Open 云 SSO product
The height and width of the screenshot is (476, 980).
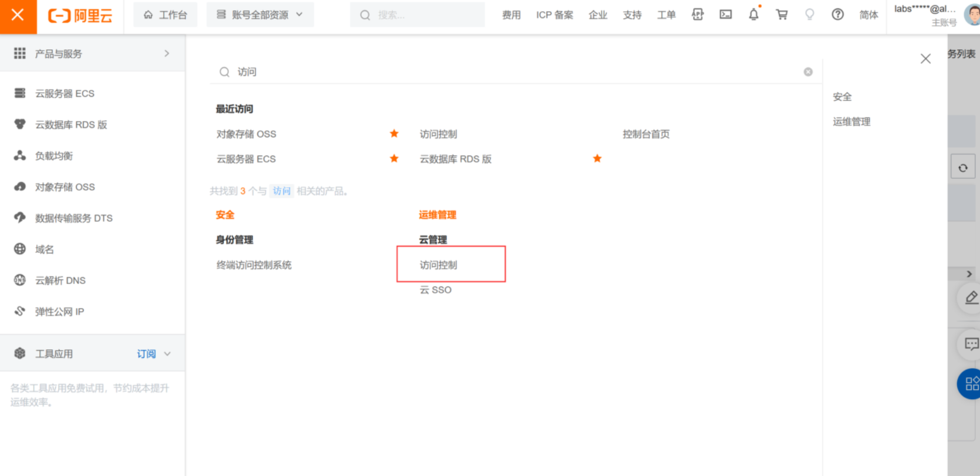click(x=435, y=289)
